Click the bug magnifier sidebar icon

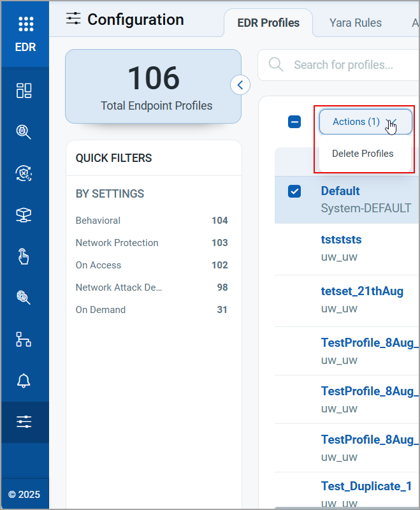click(x=24, y=132)
